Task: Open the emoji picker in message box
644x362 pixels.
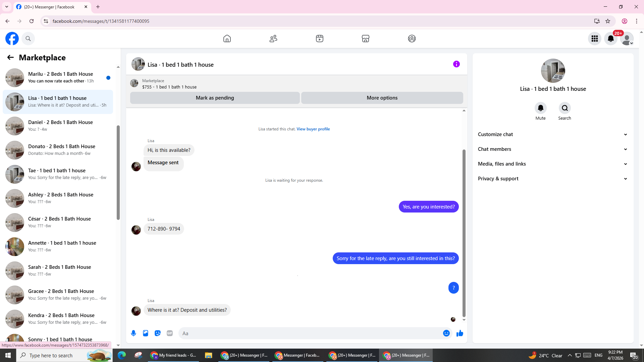Action: (446, 333)
